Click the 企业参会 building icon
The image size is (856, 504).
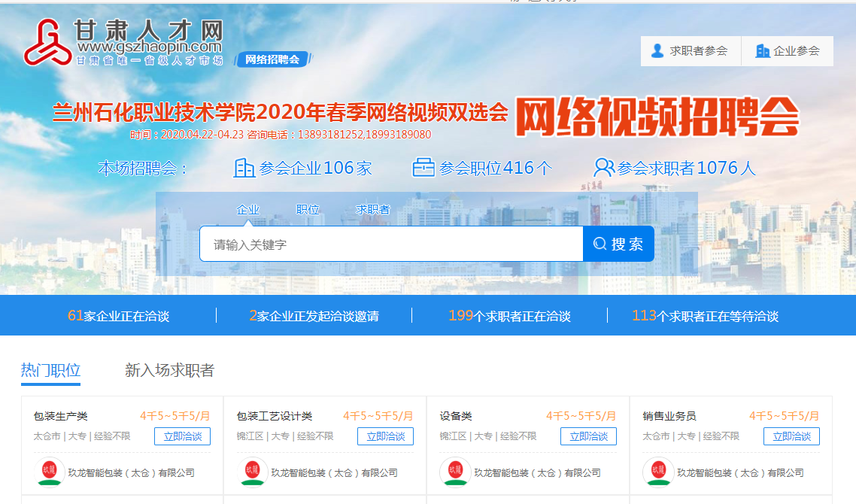[762, 51]
